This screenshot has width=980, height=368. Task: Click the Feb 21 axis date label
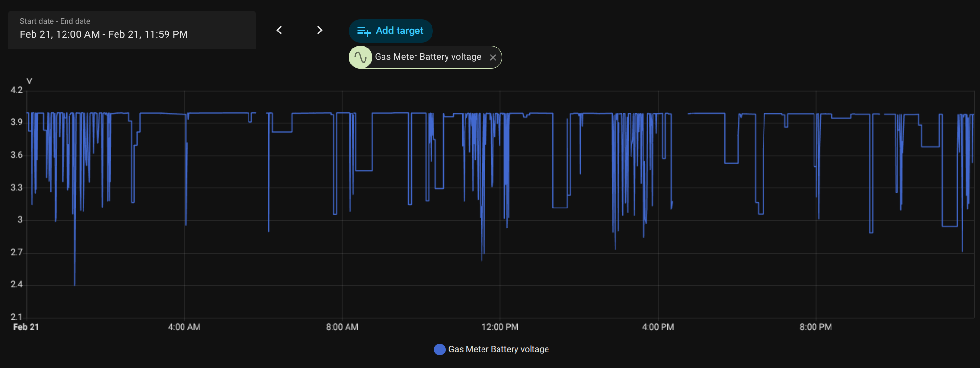(x=26, y=327)
